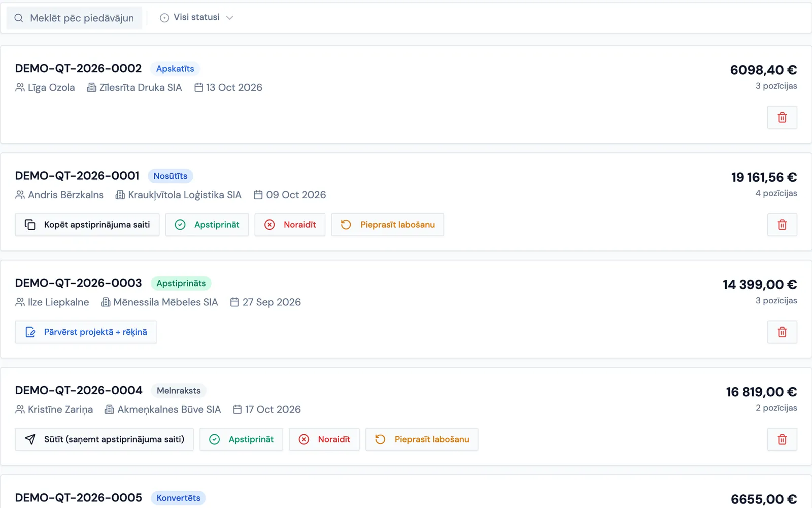Screen dimensions: 812x508
Task: Delete quote DEMO-QT-2026-0001 with trash icon
Action: tap(782, 225)
